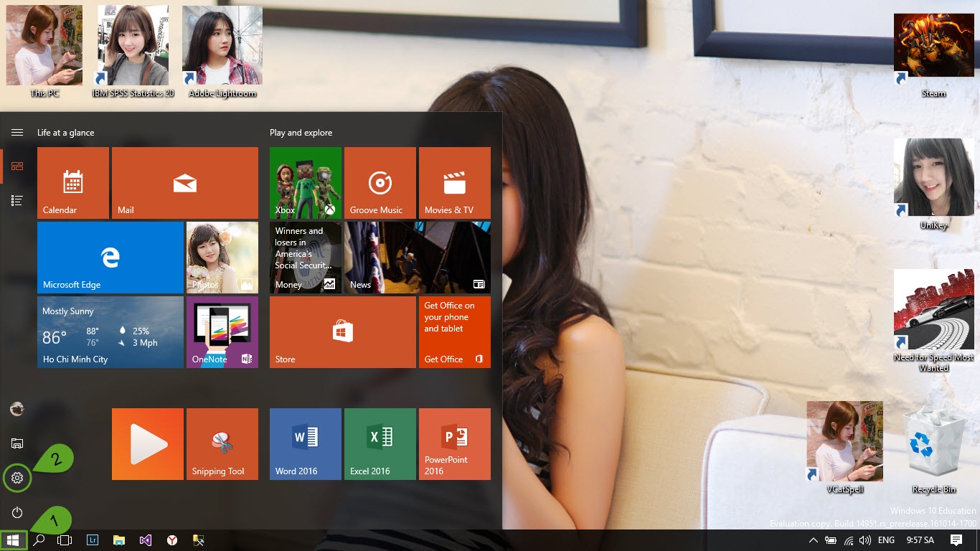980x551 pixels.
Task: Open the Mail tile
Action: 184,182
